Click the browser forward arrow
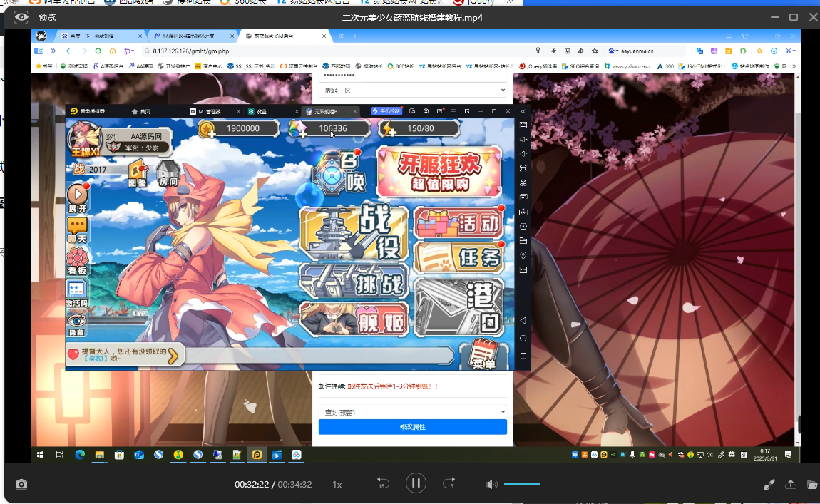Image resolution: width=820 pixels, height=504 pixels. pos(83,51)
